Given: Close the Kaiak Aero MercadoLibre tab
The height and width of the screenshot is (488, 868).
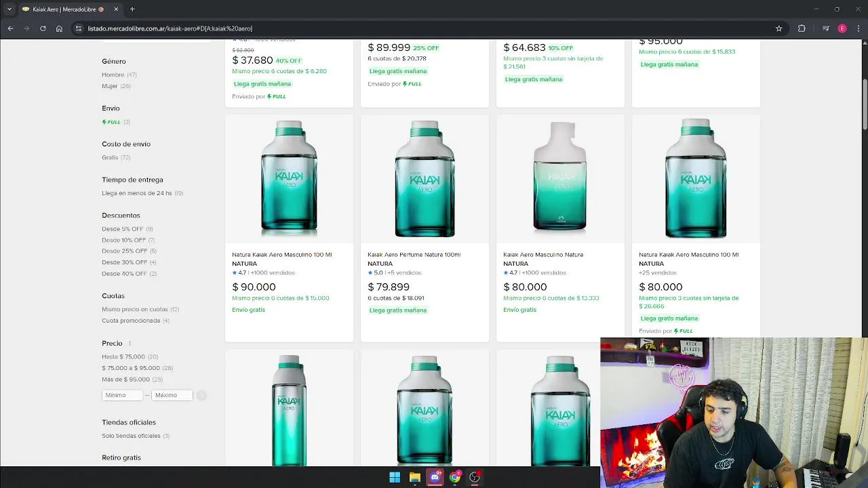Looking at the screenshot, I should pos(116,9).
